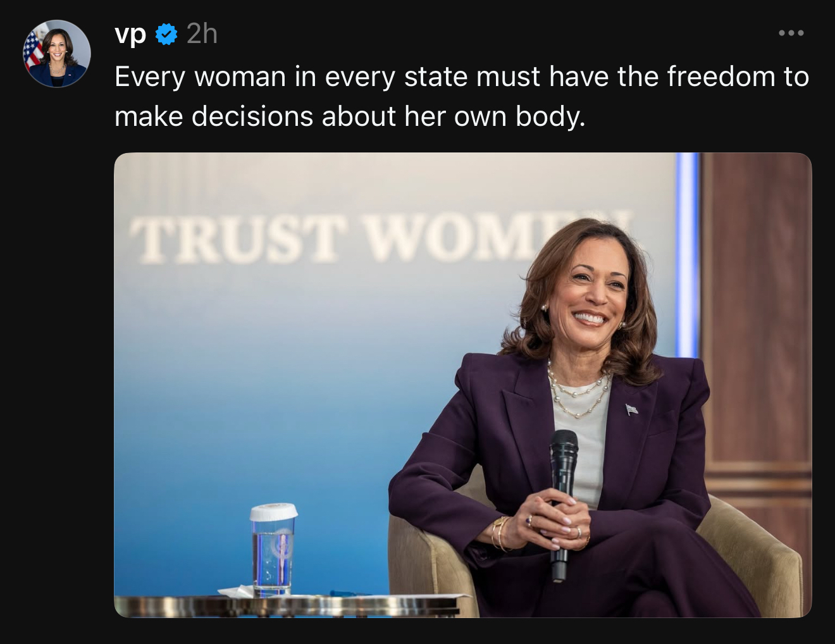Click the word "body." ending the post
Viewport: 835px width, 644px height.
[550, 116]
